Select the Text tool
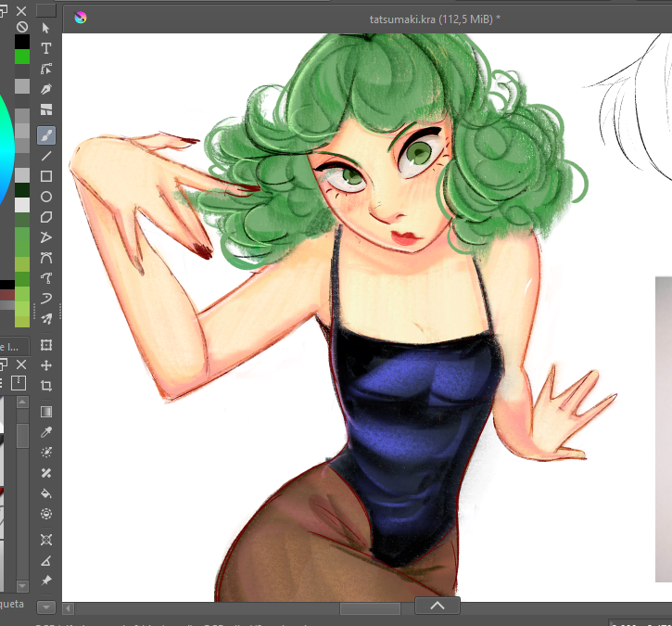Image resolution: width=672 pixels, height=626 pixels. [45, 48]
